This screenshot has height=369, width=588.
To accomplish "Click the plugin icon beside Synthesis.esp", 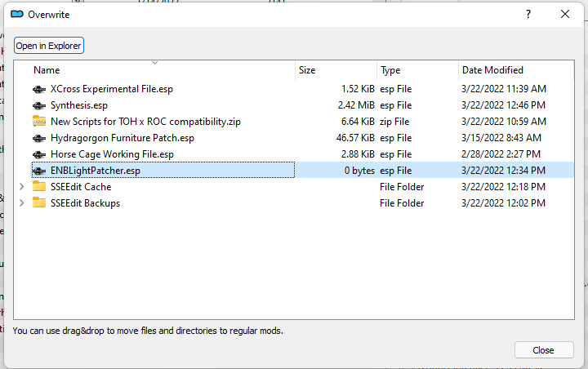I will [x=39, y=105].
